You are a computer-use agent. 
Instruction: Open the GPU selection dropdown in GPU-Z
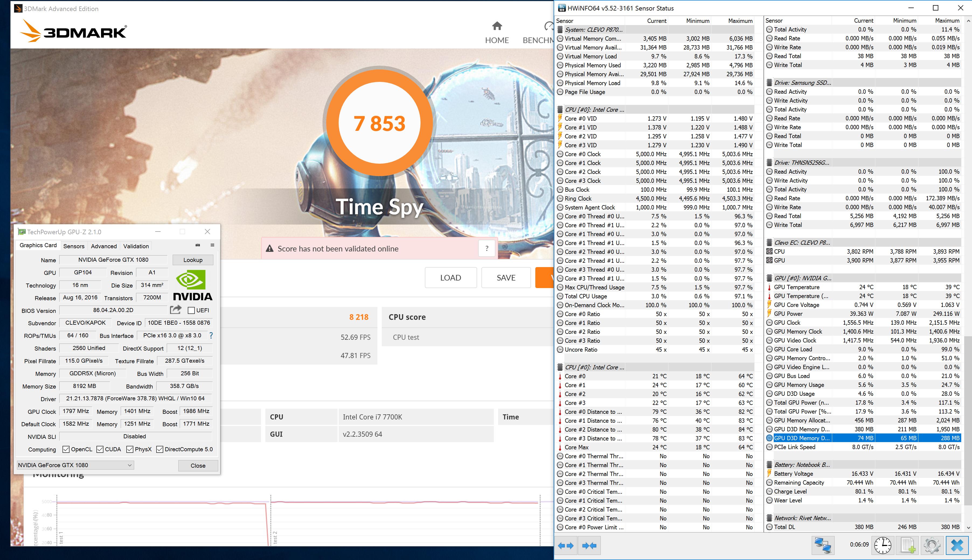coord(75,465)
